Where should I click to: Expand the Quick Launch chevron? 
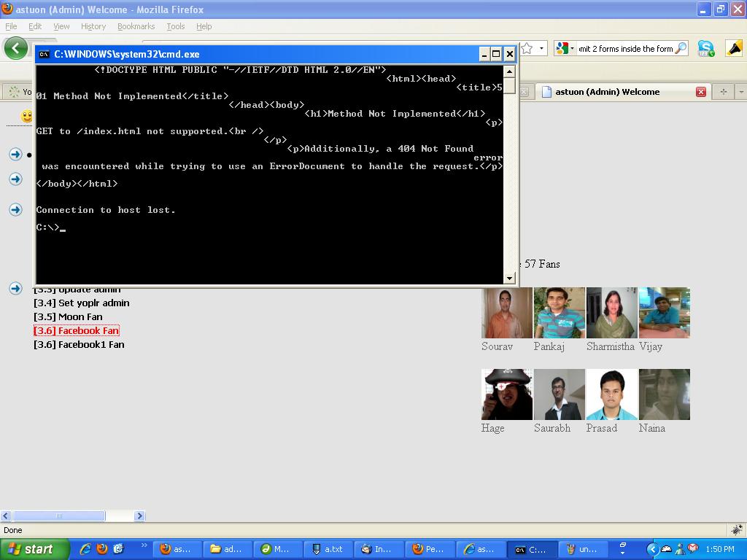144,545
